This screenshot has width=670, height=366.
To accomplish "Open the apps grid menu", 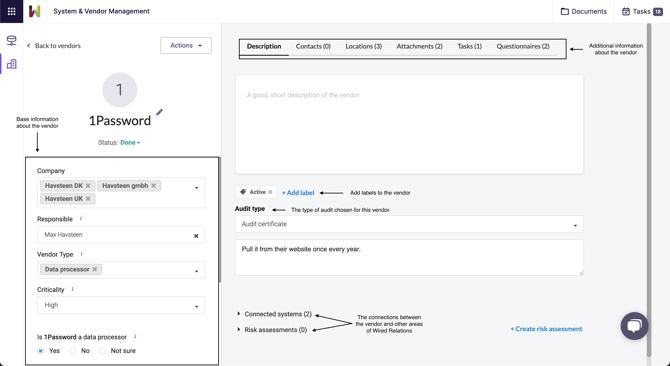I will 12,12.
